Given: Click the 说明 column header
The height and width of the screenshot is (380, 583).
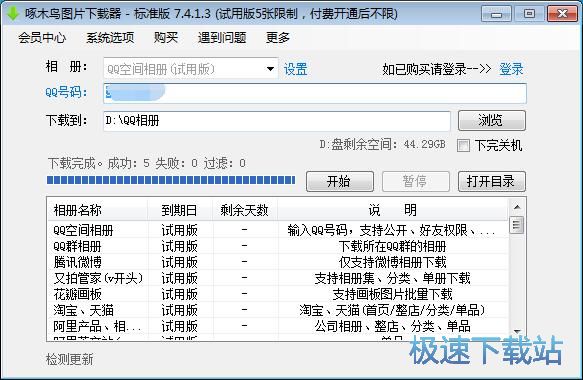Looking at the screenshot, I should 393,210.
